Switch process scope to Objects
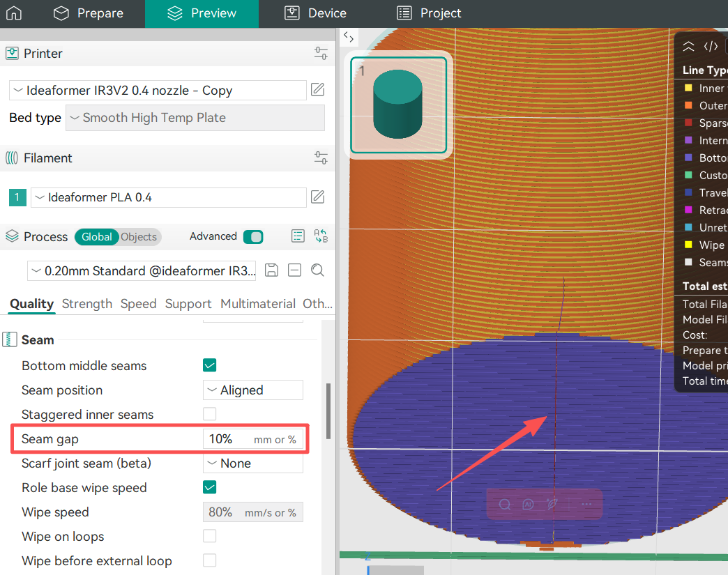The image size is (728, 575). coord(139,237)
